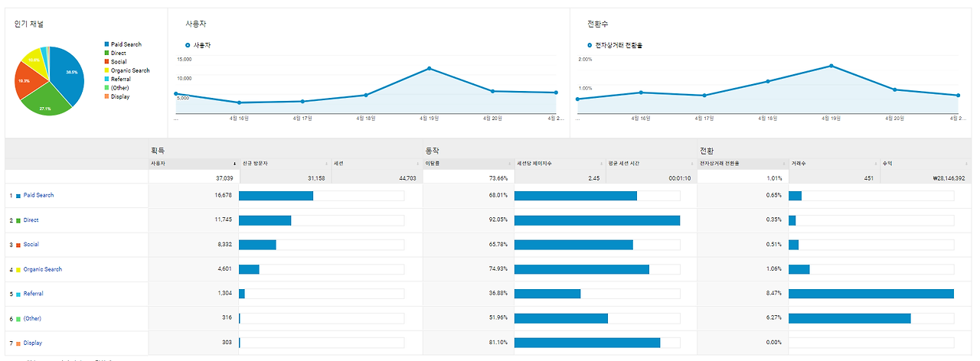Sort by the 세션당 페이지수 column header
The width and height of the screenshot is (980, 361).
560,164
